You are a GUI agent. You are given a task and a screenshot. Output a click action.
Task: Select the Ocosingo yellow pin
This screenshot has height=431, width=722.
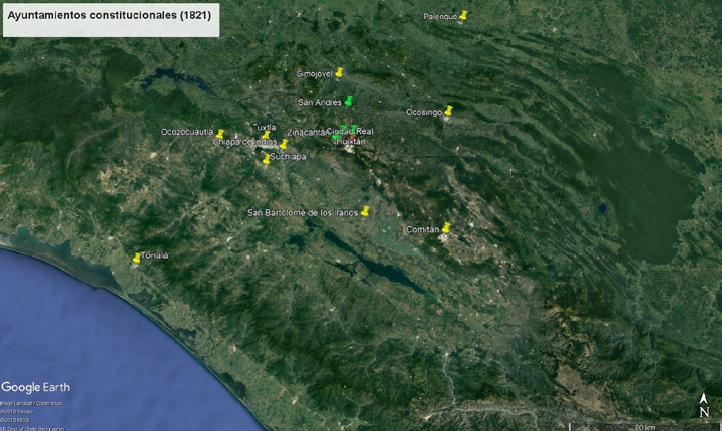[x=449, y=111]
